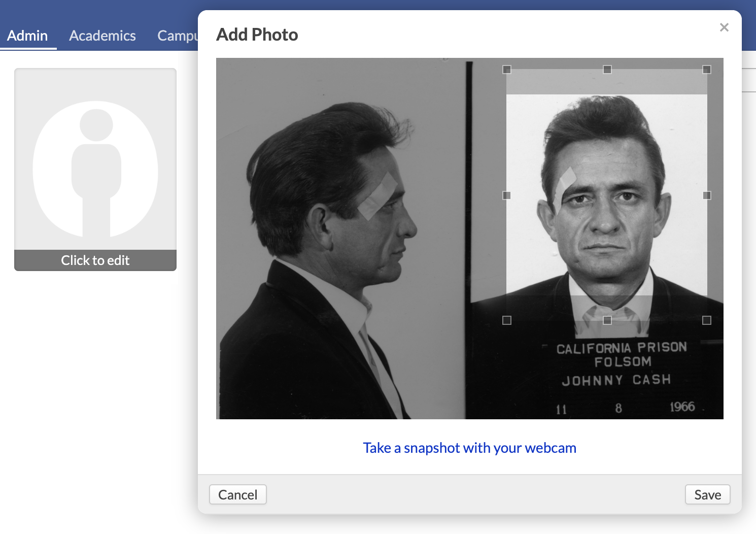Click the top-right crop handle
Screen dimensions: 756x534
tap(707, 70)
